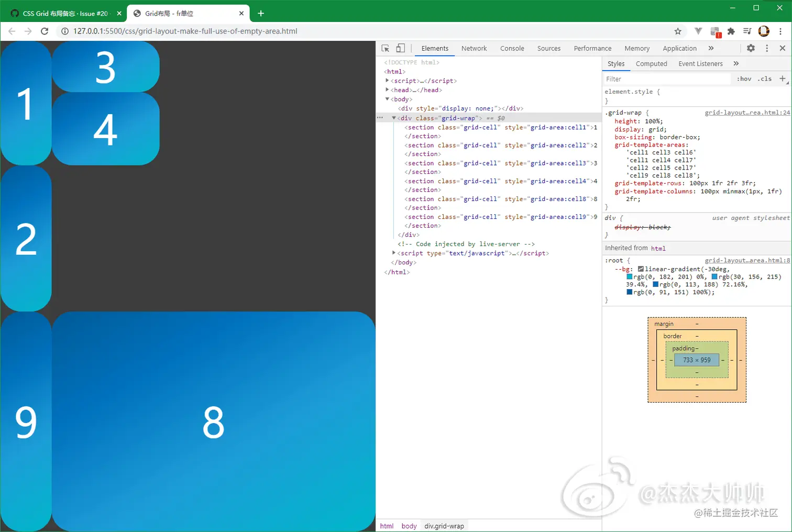Open the Performance panel tab

592,48
